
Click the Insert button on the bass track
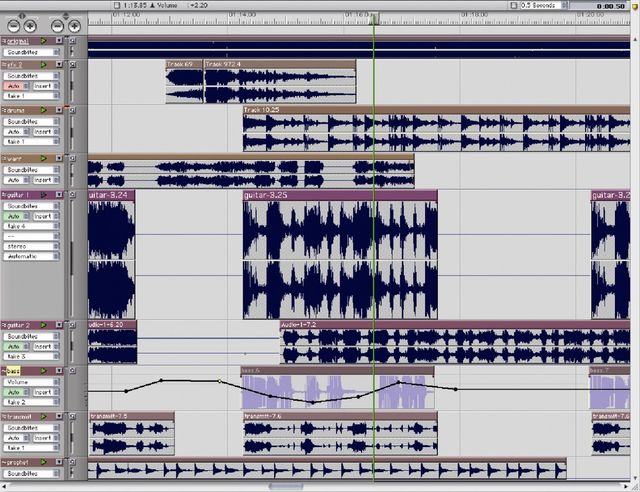click(x=45, y=392)
